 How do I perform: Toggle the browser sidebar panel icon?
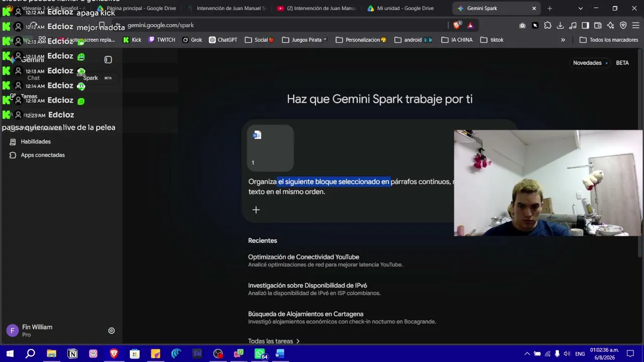[585, 26]
